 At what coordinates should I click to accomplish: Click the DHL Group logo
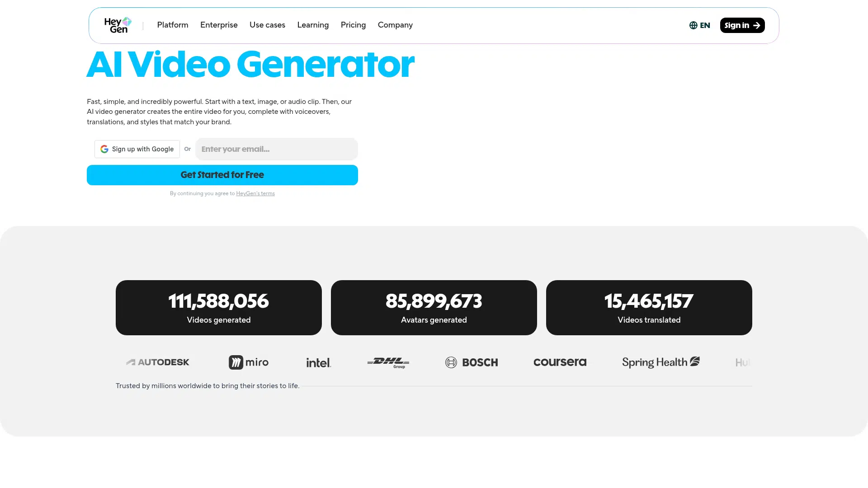[x=388, y=362]
